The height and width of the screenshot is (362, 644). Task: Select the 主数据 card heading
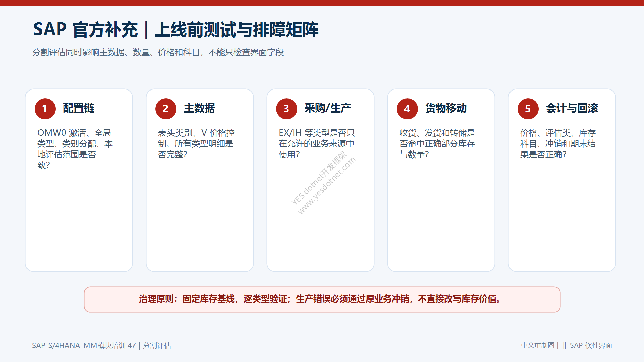click(200, 108)
